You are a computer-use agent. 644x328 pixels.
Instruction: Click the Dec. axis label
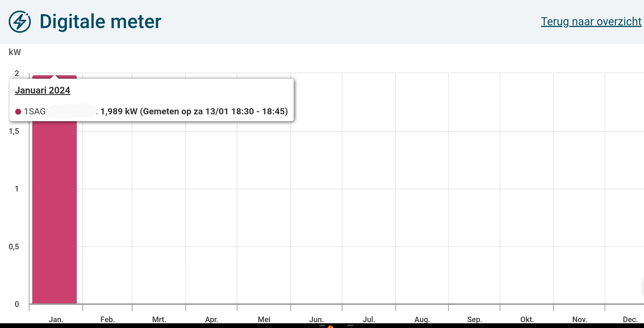630,319
